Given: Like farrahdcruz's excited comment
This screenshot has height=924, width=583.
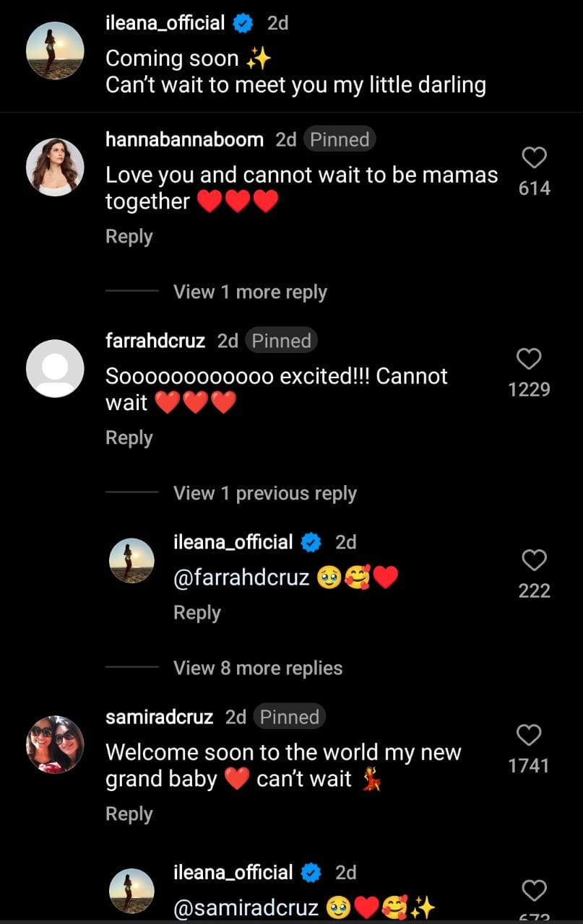Looking at the screenshot, I should click(x=530, y=359).
